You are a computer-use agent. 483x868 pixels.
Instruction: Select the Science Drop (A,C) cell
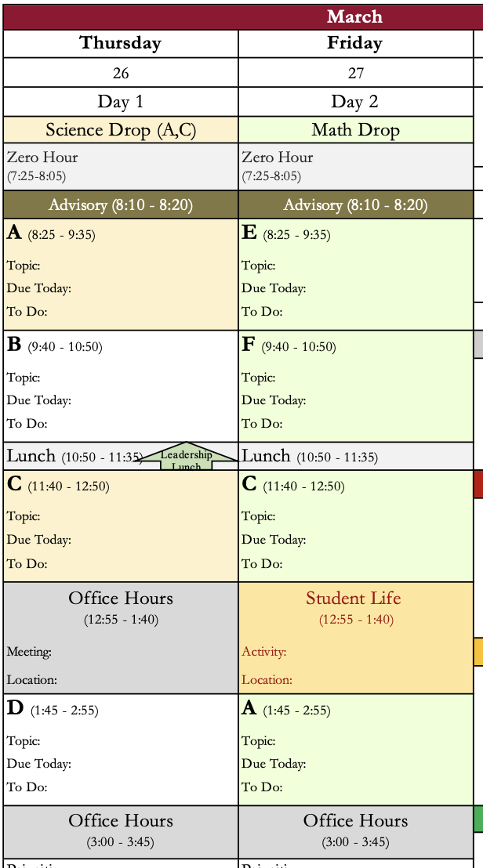[121, 130]
